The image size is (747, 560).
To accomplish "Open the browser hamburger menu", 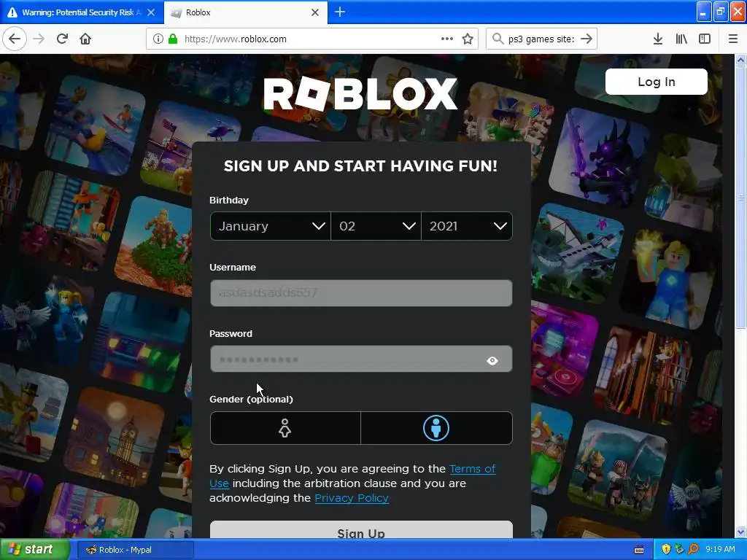I will (732, 39).
